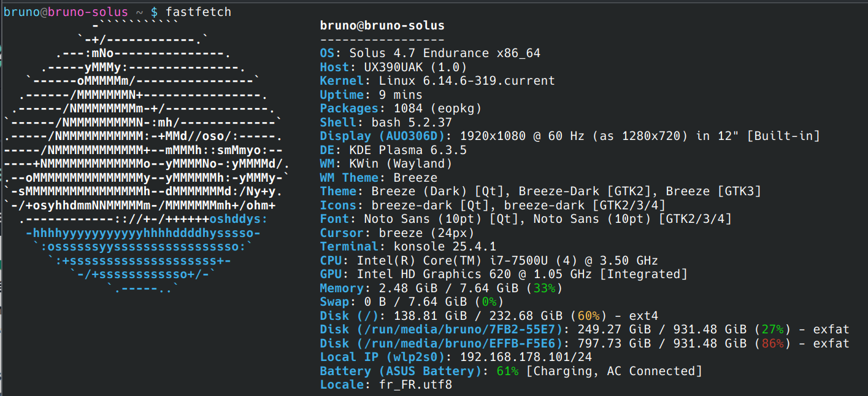Click the IP address '192.168.178.101/24'
The height and width of the screenshot is (396, 868).
(526, 357)
